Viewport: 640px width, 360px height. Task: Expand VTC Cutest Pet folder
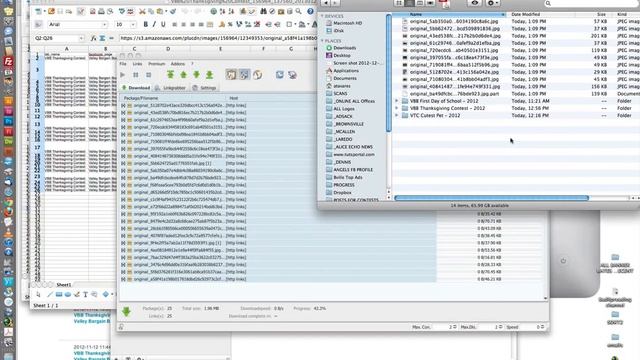pyautogui.click(x=396, y=116)
